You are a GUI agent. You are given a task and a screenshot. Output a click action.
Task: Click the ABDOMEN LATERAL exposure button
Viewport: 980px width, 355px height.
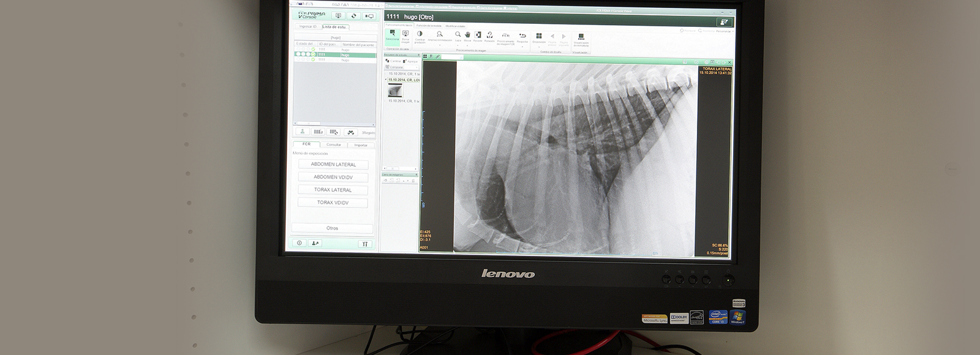[x=333, y=165]
